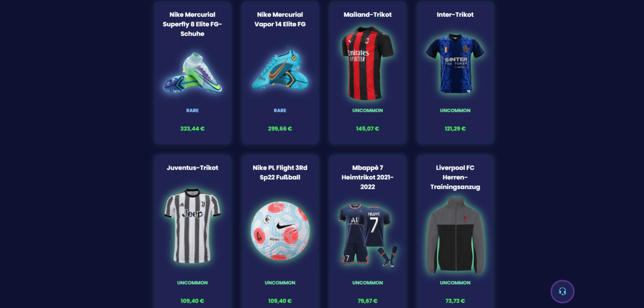The width and height of the screenshot is (644, 308).
Task: Click the Nike Mercurial Vapor 14 Elite FG title
Action: (x=280, y=19)
